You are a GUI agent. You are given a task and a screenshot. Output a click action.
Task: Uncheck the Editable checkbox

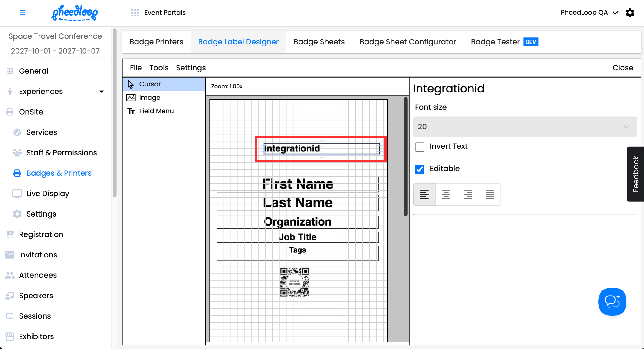[420, 169]
